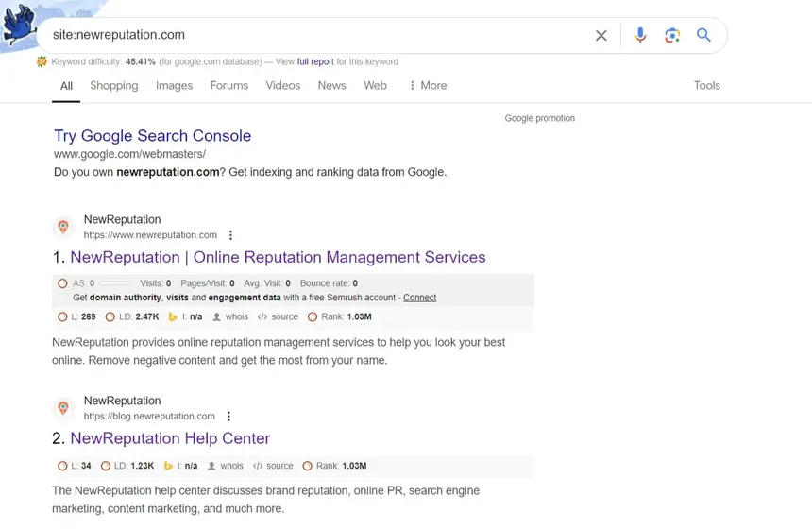Switch to the News tab
The height and width of the screenshot is (530, 812).
pos(332,85)
